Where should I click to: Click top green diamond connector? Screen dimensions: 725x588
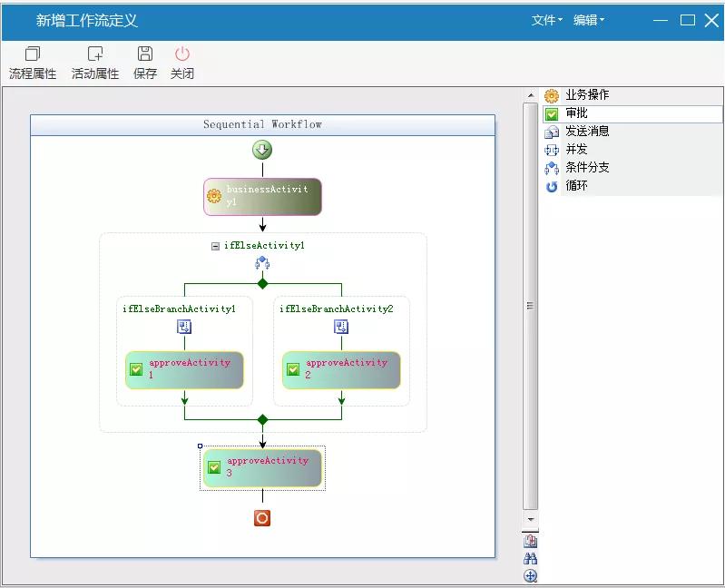(262, 283)
